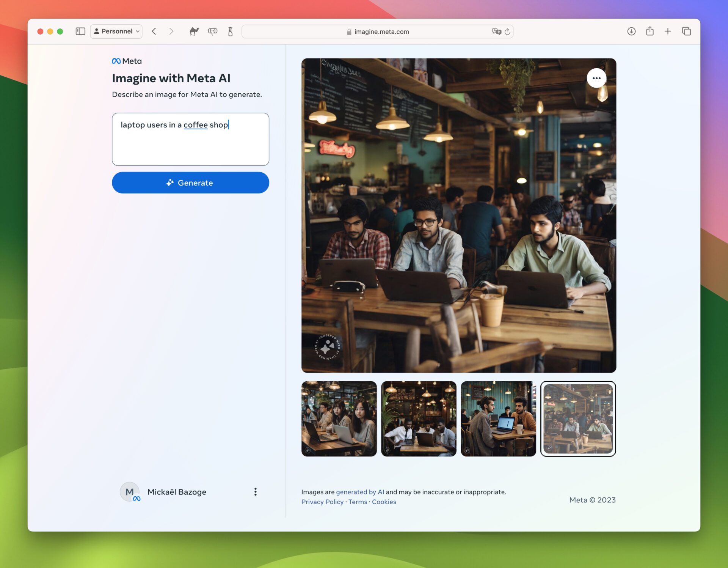Viewport: 728px width, 568px height.
Task: Enter full screen with the green button
Action: click(x=60, y=31)
